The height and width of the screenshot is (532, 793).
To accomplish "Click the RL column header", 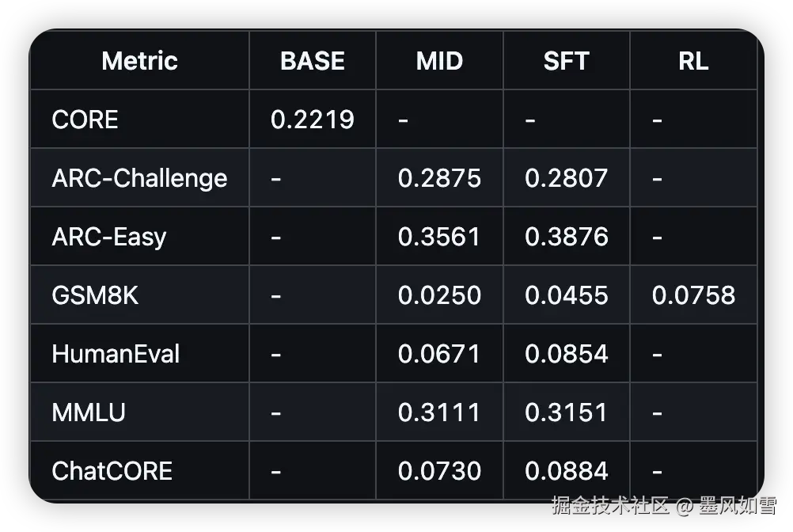I will [x=693, y=61].
